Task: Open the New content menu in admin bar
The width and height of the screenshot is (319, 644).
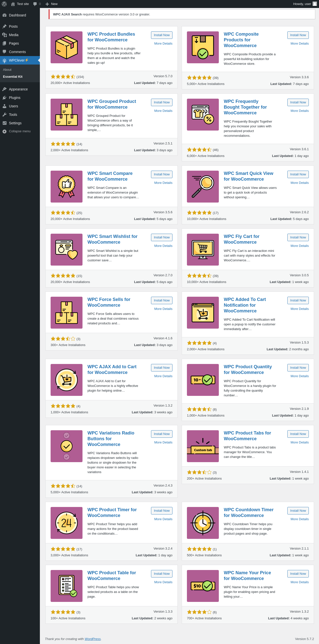Action: [x=52, y=4]
